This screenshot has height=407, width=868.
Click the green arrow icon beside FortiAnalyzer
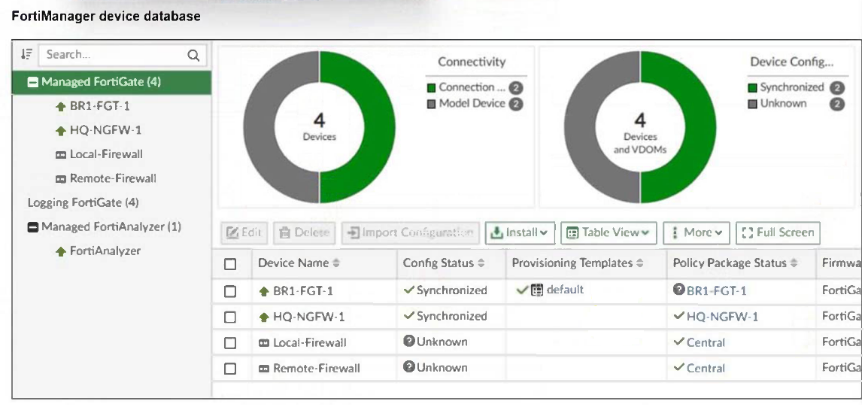click(x=62, y=251)
